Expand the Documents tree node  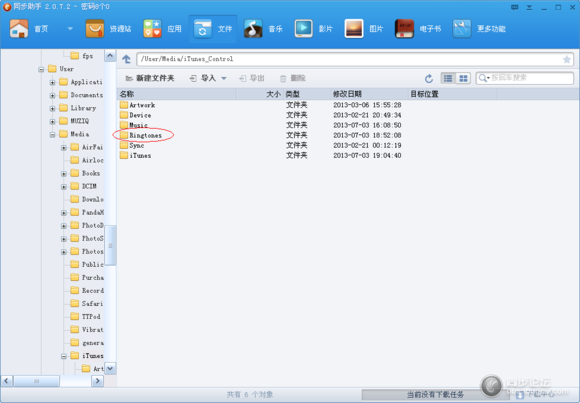click(x=52, y=95)
